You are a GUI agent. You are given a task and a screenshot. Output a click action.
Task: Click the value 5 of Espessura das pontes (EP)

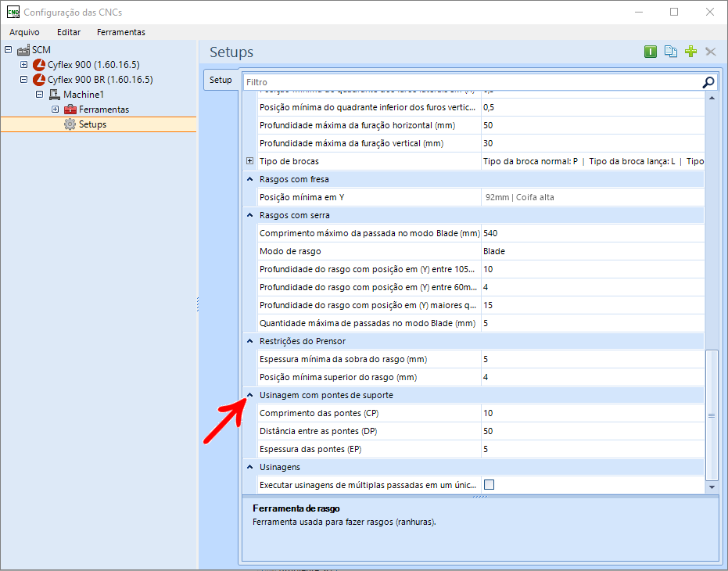486,449
